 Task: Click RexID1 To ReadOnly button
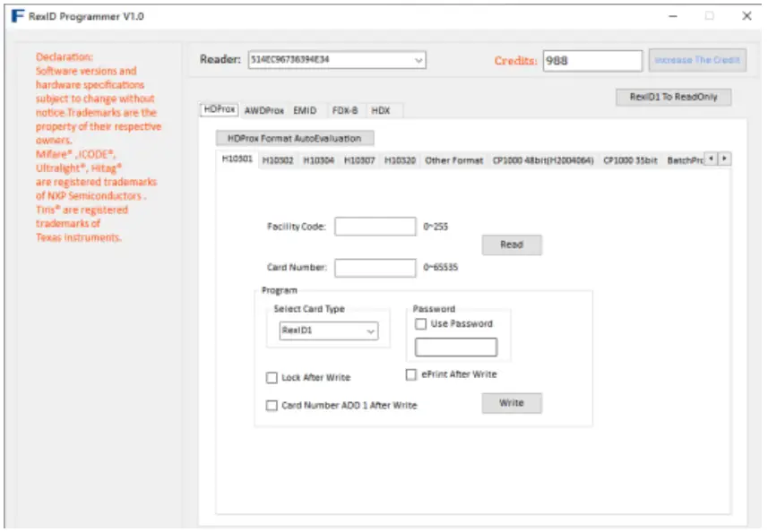tap(674, 97)
